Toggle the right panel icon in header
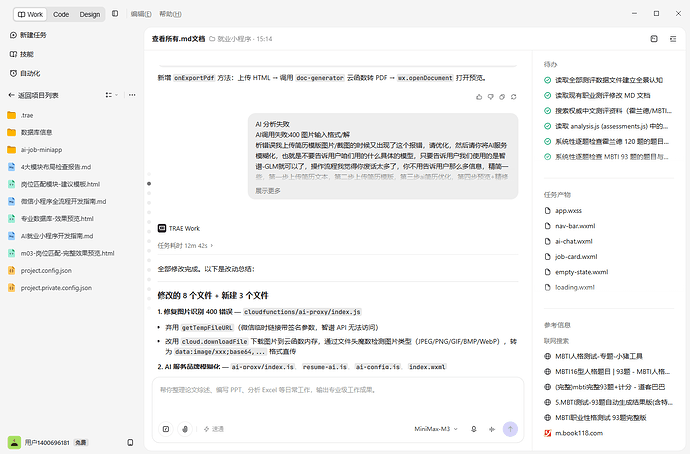 pyautogui.click(x=673, y=39)
